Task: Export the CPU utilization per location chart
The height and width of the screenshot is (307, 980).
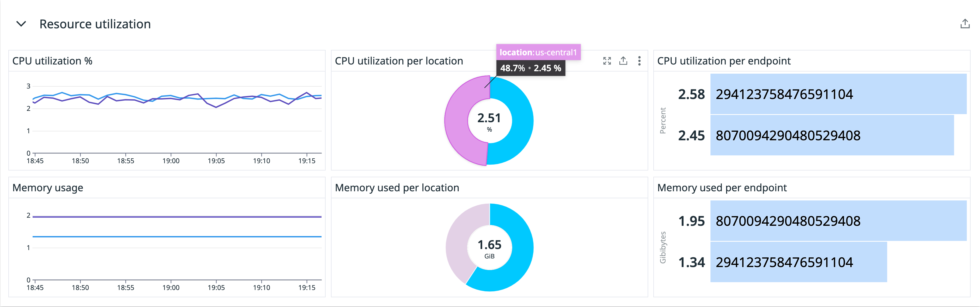Action: point(623,60)
